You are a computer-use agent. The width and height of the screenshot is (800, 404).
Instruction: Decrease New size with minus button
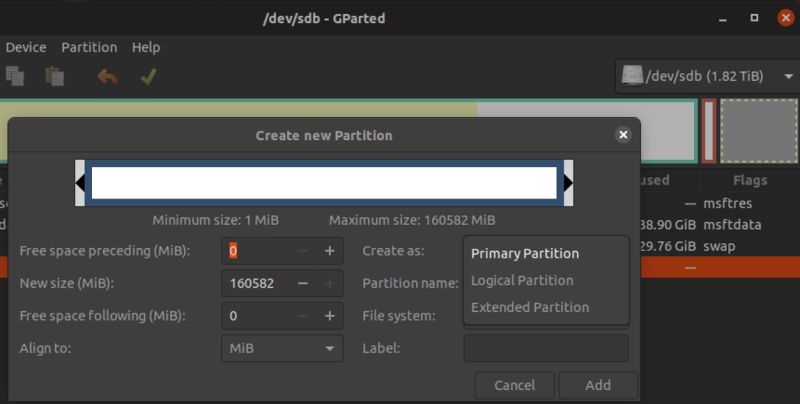pyautogui.click(x=303, y=283)
